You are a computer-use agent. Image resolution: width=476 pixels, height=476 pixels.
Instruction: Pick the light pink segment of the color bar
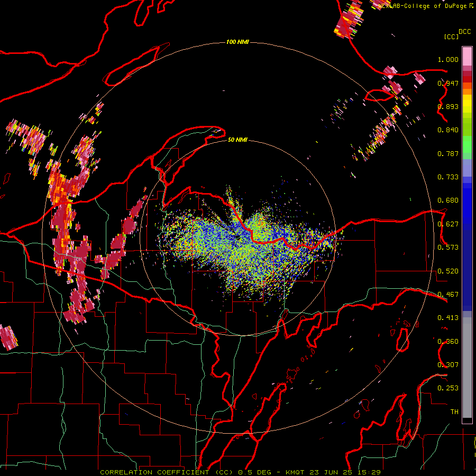click(467, 57)
